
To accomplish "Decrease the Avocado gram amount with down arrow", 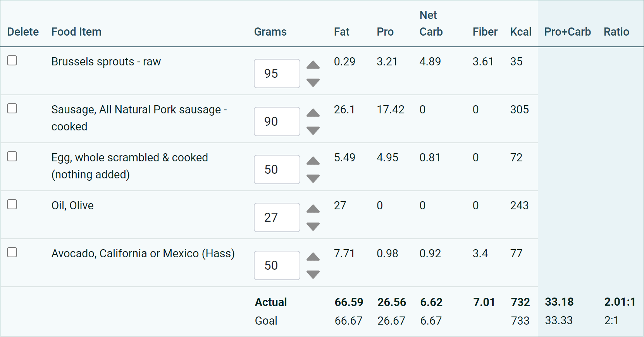I will 313,275.
